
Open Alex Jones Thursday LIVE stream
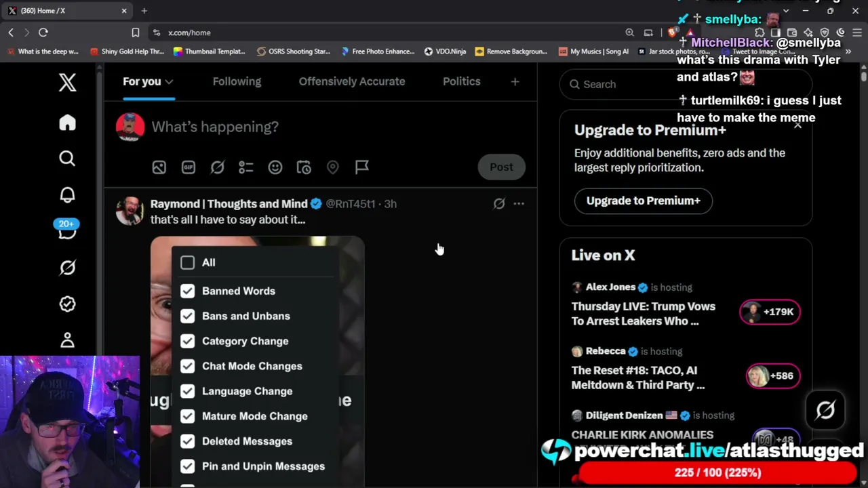tap(644, 314)
